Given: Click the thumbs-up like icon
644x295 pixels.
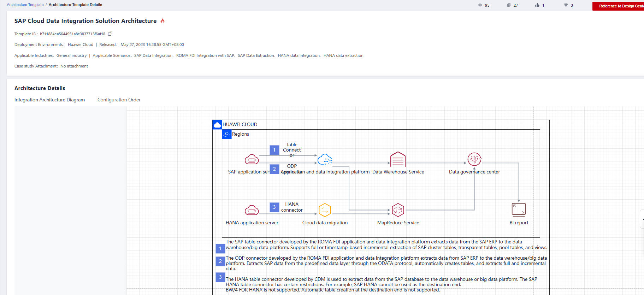Looking at the screenshot, I should click(537, 5).
